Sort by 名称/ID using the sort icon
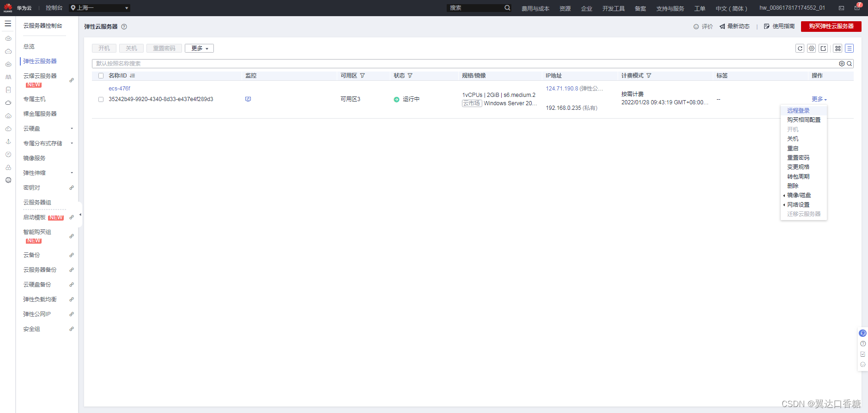The height and width of the screenshot is (413, 868). tap(132, 76)
